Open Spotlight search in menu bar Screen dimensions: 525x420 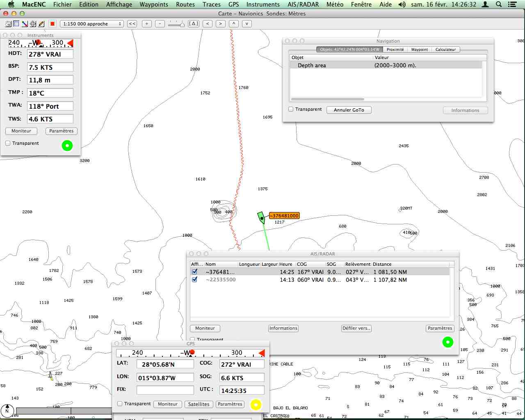click(499, 5)
